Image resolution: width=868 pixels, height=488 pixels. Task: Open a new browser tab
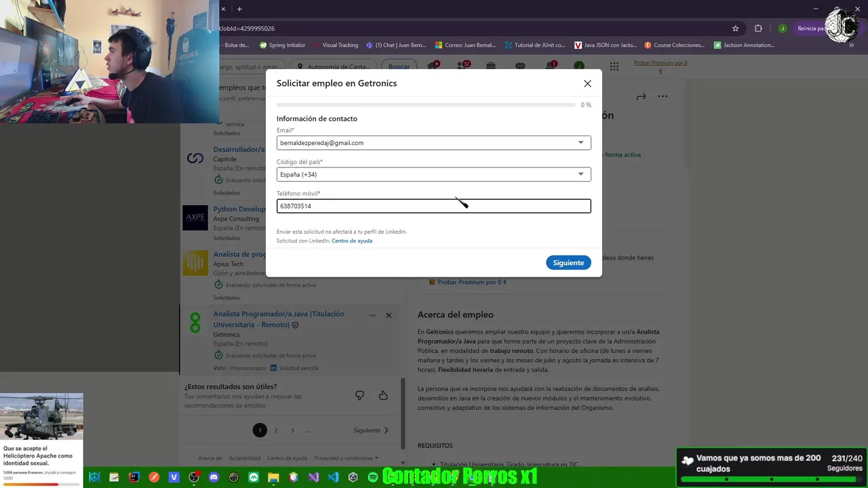[239, 9]
